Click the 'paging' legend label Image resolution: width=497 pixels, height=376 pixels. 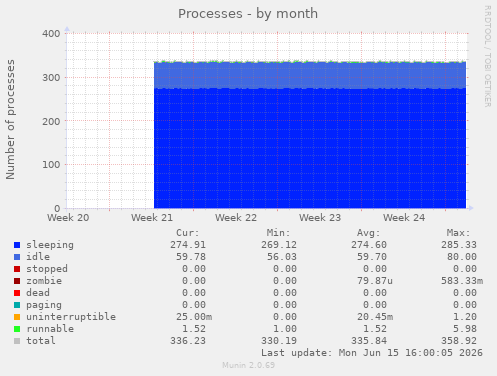pos(44,305)
